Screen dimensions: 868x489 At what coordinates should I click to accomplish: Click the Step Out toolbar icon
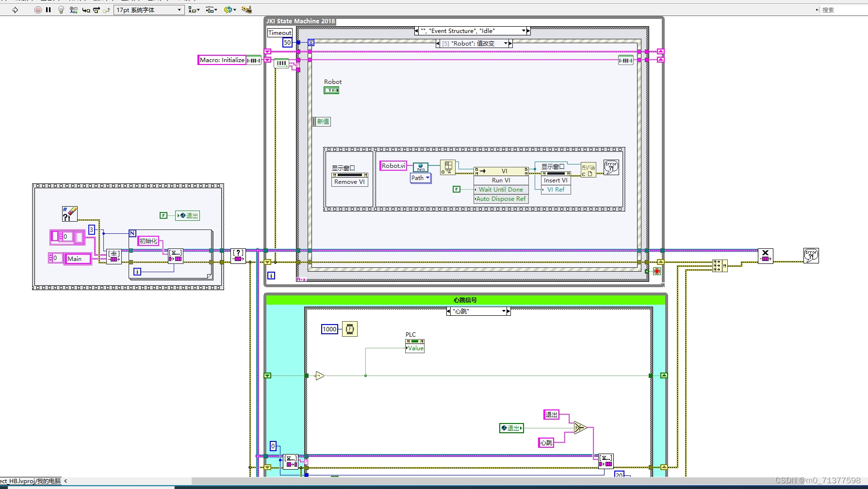click(106, 10)
